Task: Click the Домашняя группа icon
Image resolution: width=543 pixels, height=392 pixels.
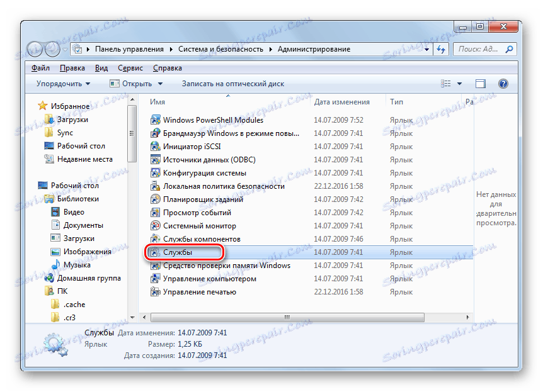Action: 49,278
